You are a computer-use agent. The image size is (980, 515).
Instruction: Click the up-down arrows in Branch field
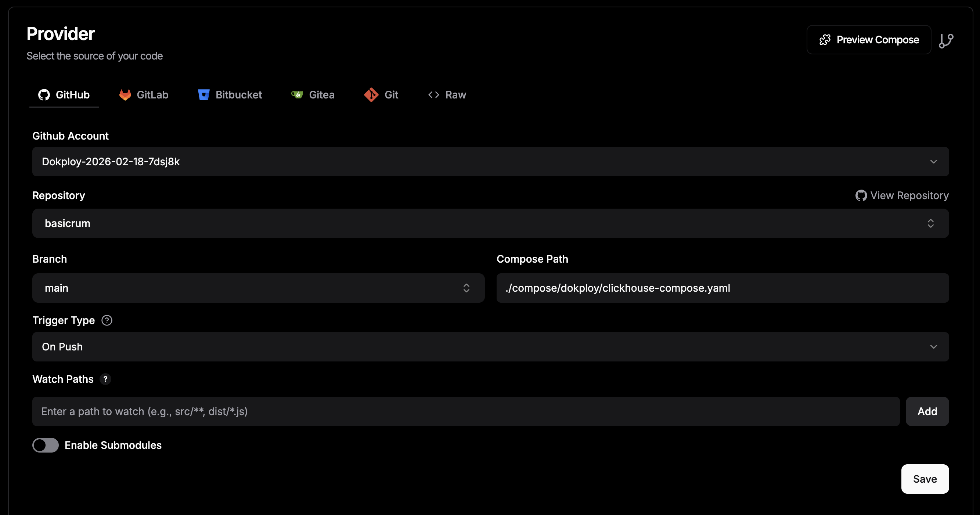(466, 288)
